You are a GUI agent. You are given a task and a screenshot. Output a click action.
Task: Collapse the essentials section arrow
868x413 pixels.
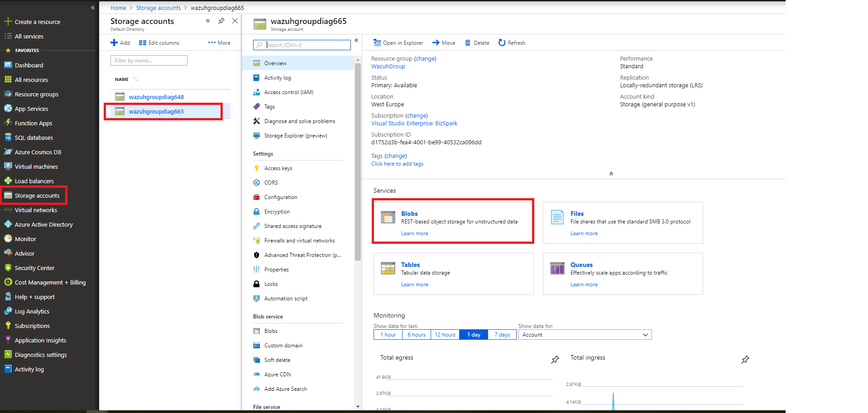611,174
